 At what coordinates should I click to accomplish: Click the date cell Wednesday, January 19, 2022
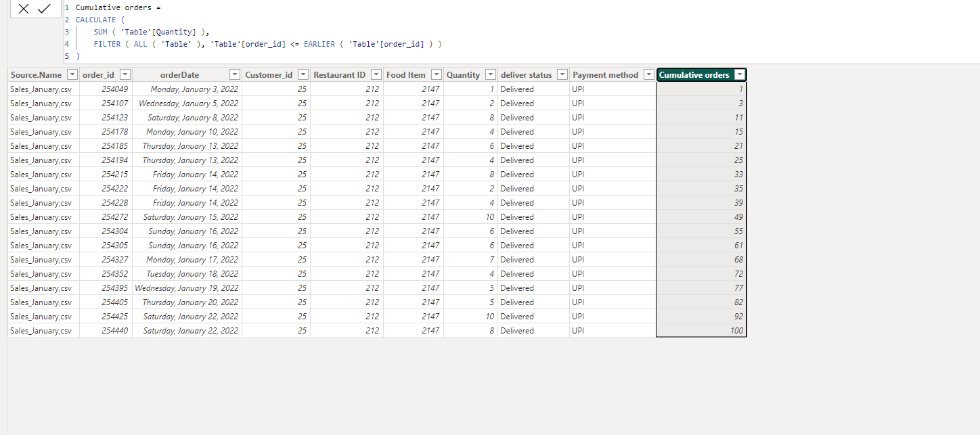click(187, 288)
